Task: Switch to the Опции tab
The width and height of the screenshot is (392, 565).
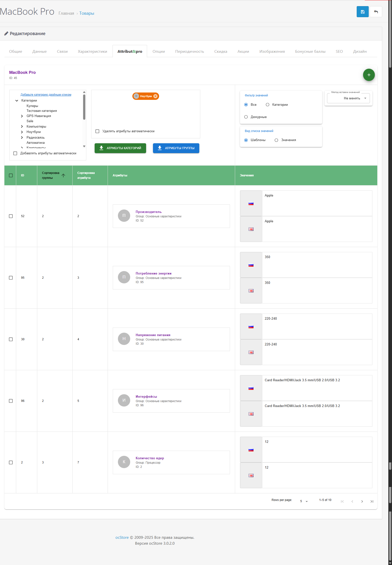Action: (159, 51)
